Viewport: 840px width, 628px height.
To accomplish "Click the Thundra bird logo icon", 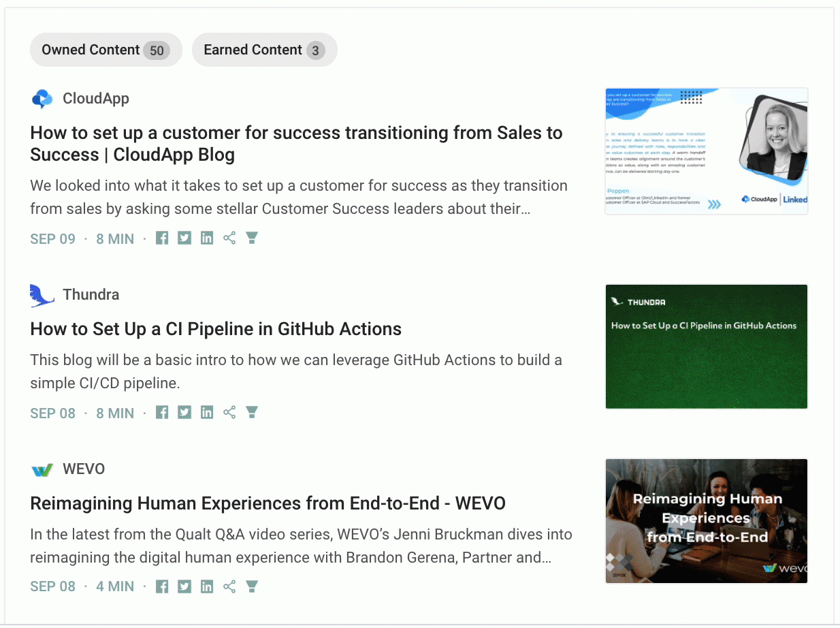I will (42, 295).
